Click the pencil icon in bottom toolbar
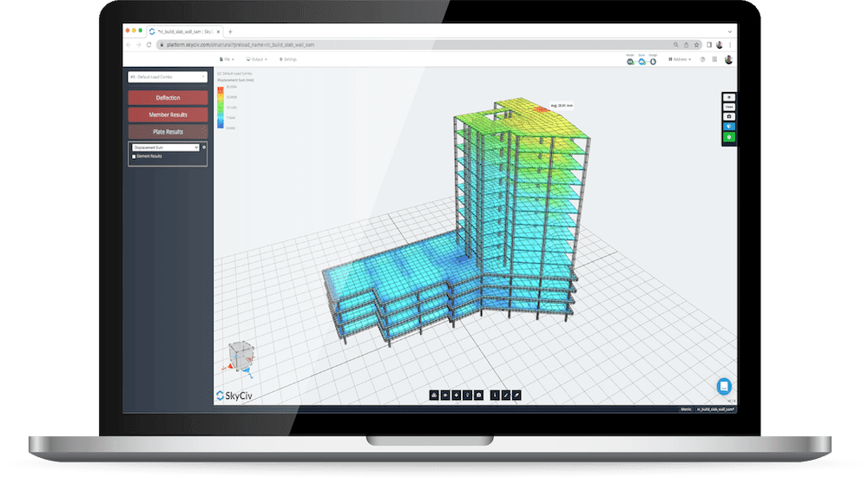Viewport: 868px width, 478px height. (x=505, y=395)
